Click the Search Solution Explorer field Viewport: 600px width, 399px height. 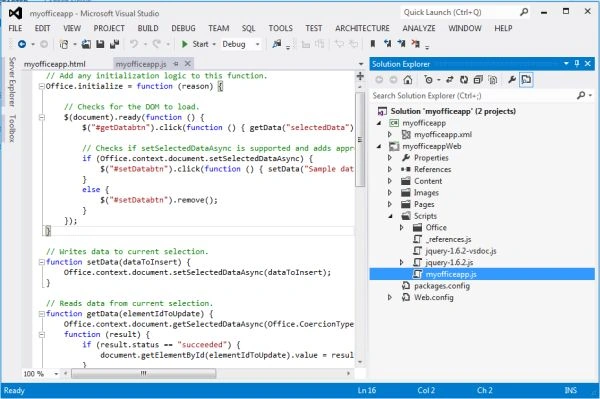473,95
